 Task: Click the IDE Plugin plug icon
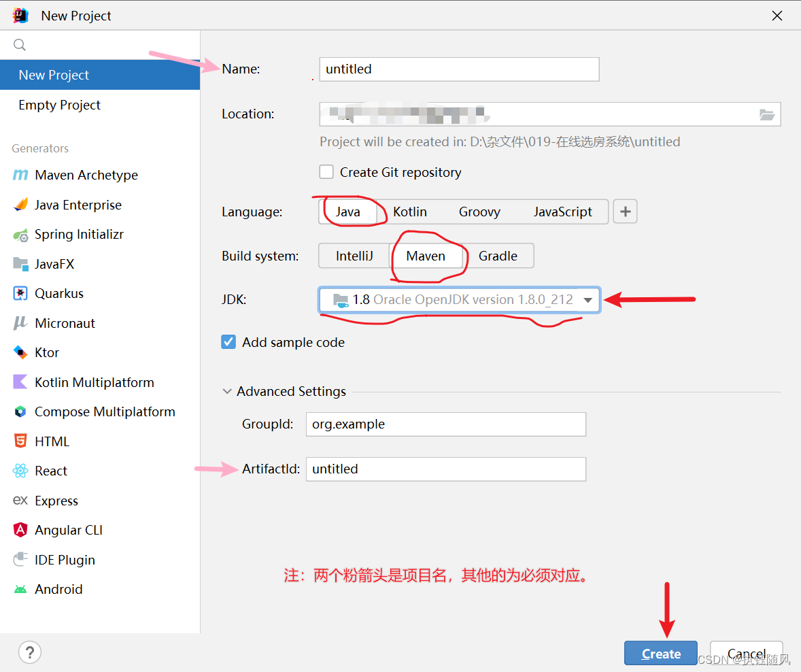20,560
